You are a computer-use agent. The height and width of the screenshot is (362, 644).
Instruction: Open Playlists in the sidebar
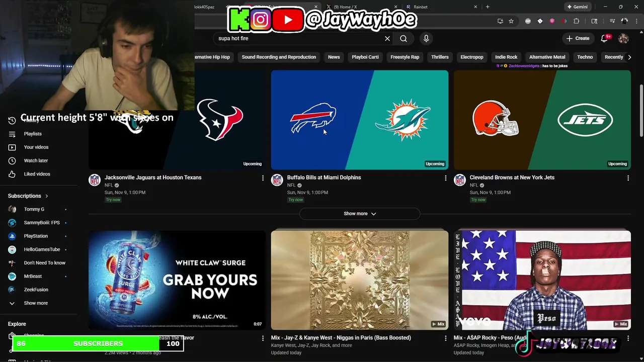33,134
